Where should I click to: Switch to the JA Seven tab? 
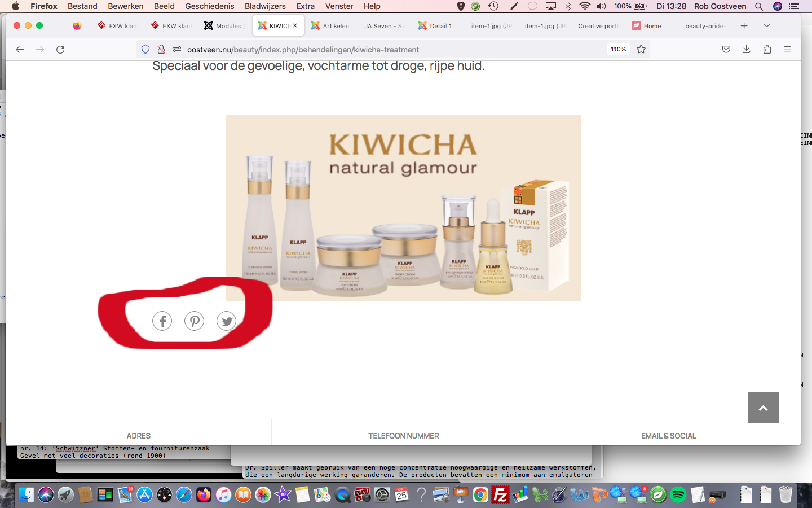[x=384, y=26]
